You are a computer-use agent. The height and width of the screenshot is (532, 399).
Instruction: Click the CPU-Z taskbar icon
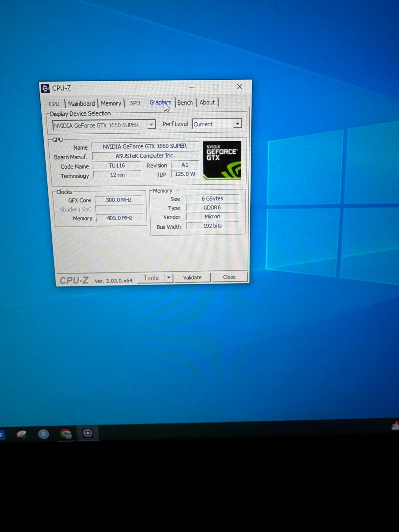[88, 433]
